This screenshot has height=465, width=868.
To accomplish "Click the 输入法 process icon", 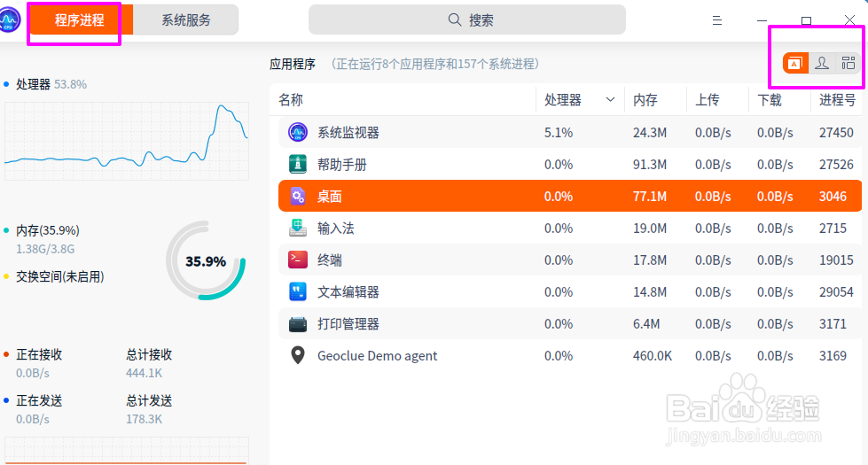I will coord(298,228).
